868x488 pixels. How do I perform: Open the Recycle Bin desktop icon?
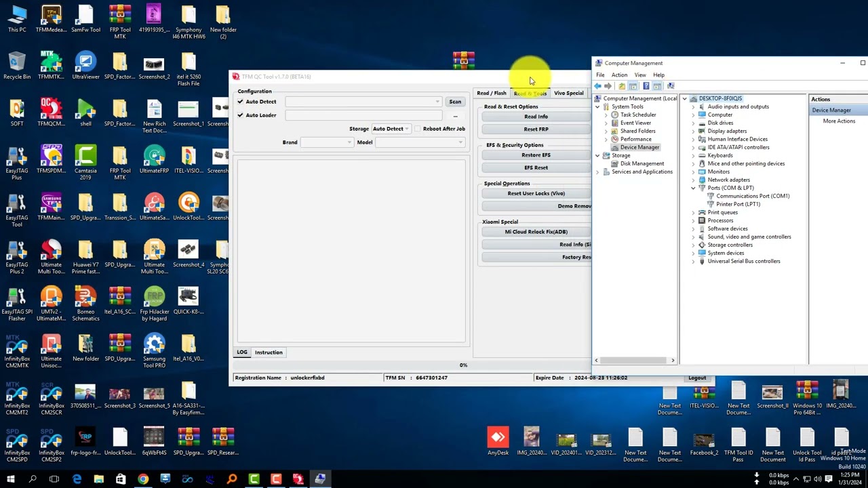pyautogui.click(x=17, y=66)
